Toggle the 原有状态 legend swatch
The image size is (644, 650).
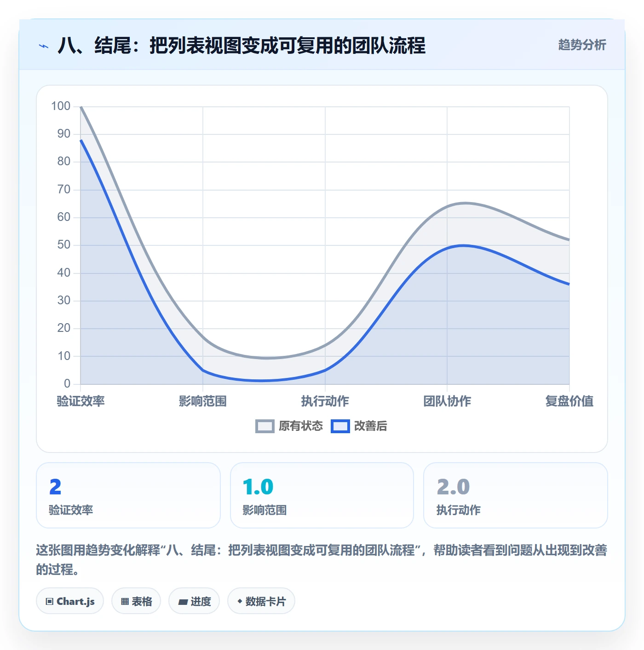pos(265,426)
